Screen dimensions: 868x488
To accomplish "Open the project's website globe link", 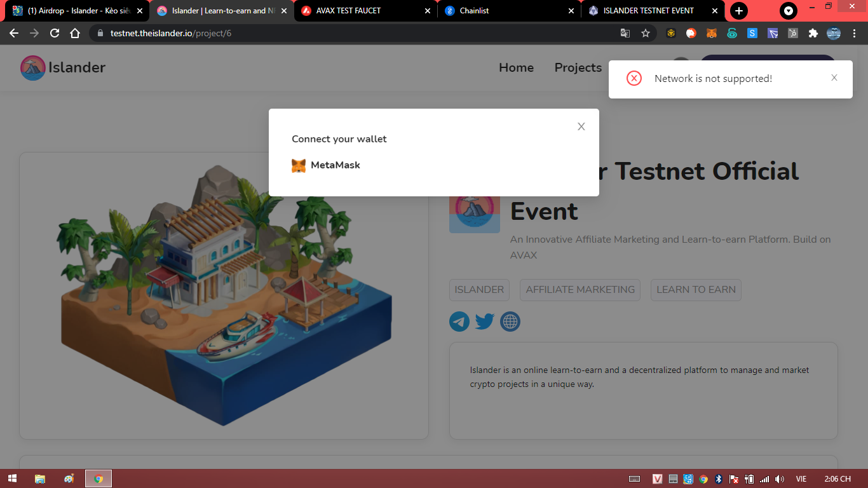I will click(510, 322).
